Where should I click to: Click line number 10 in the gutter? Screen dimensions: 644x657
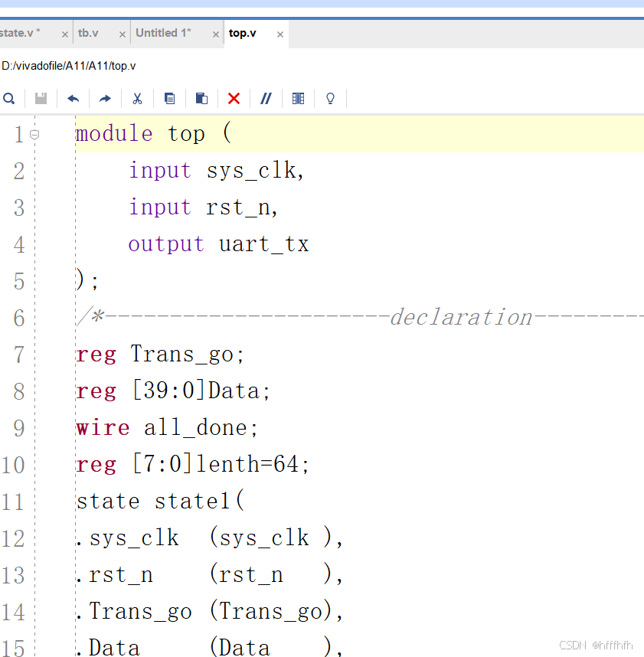tap(13, 465)
